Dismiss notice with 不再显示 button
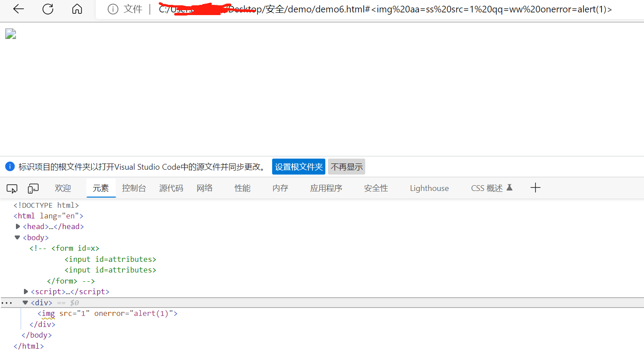Image resolution: width=644 pixels, height=354 pixels. [347, 167]
